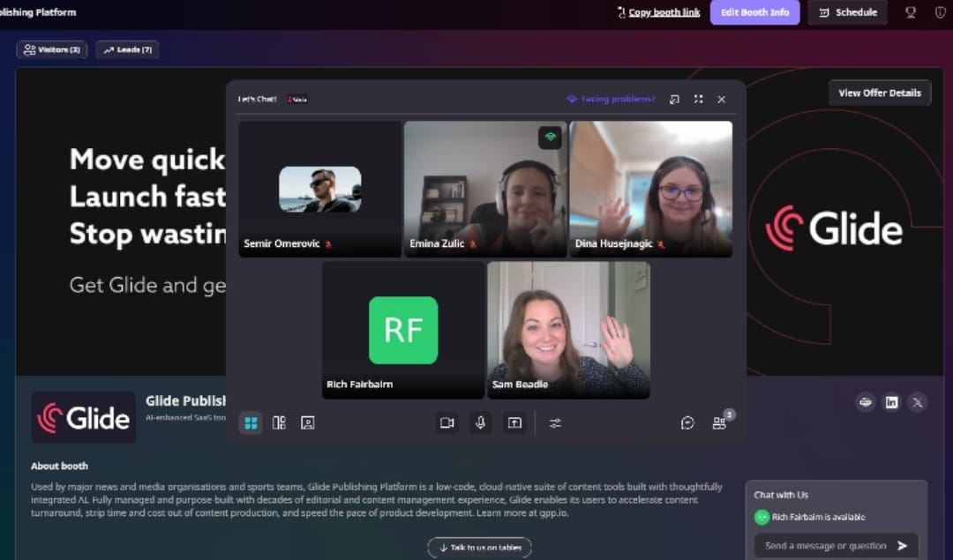953x560 pixels.
Task: Toggle the camera in the call toolbar
Action: pyautogui.click(x=447, y=422)
